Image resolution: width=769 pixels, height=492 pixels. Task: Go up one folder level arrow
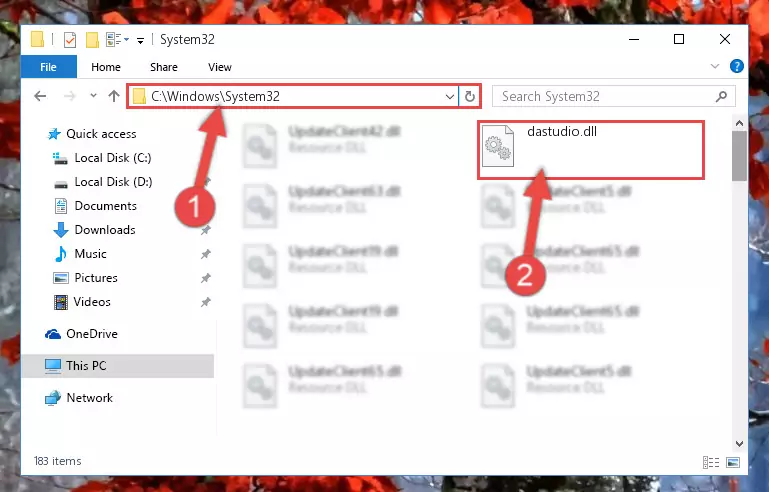114,96
